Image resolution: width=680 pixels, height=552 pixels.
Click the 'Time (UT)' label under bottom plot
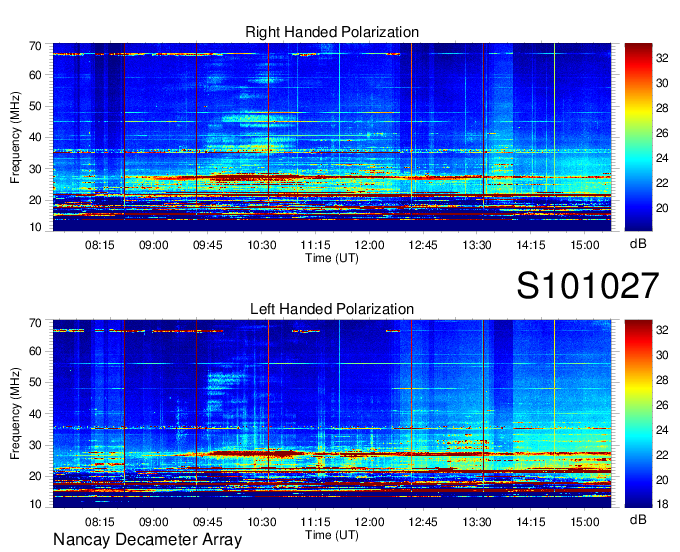coord(332,535)
